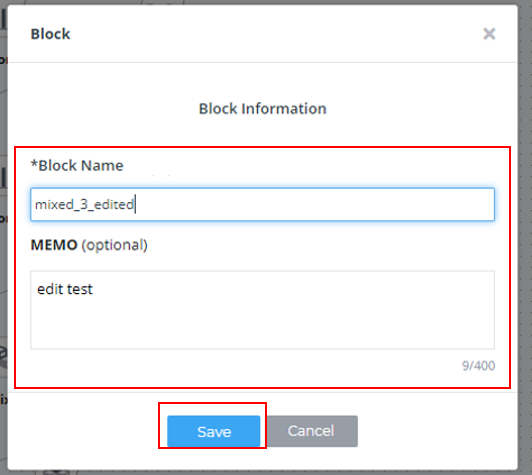Click the Save button

pyautogui.click(x=214, y=431)
